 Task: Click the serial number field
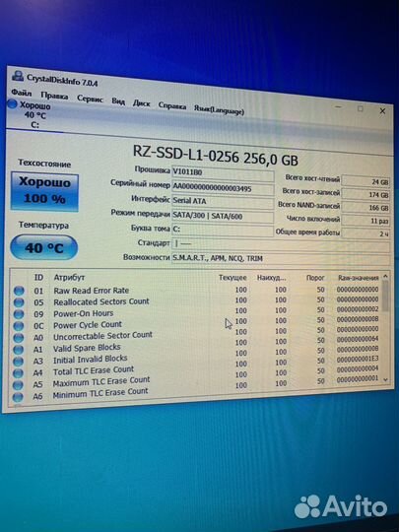[223, 188]
